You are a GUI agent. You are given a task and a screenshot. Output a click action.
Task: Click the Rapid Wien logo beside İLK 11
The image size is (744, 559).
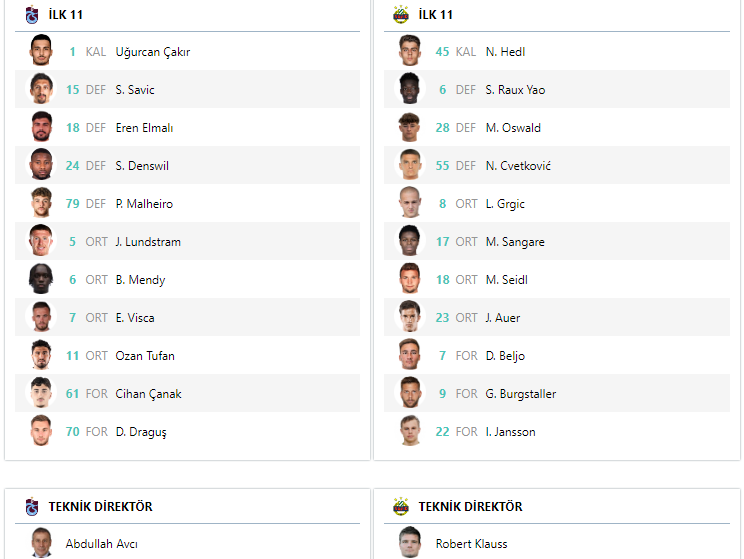pos(401,15)
